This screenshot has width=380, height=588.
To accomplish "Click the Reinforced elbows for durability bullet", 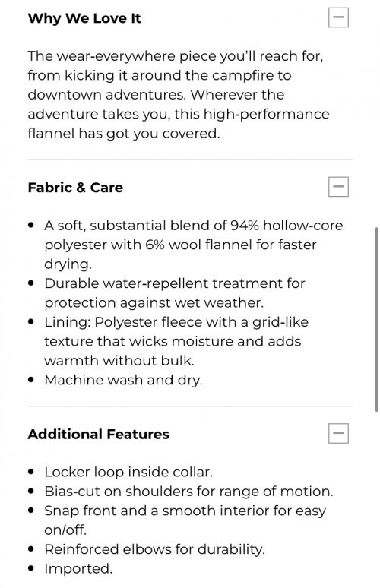I will (154, 549).
